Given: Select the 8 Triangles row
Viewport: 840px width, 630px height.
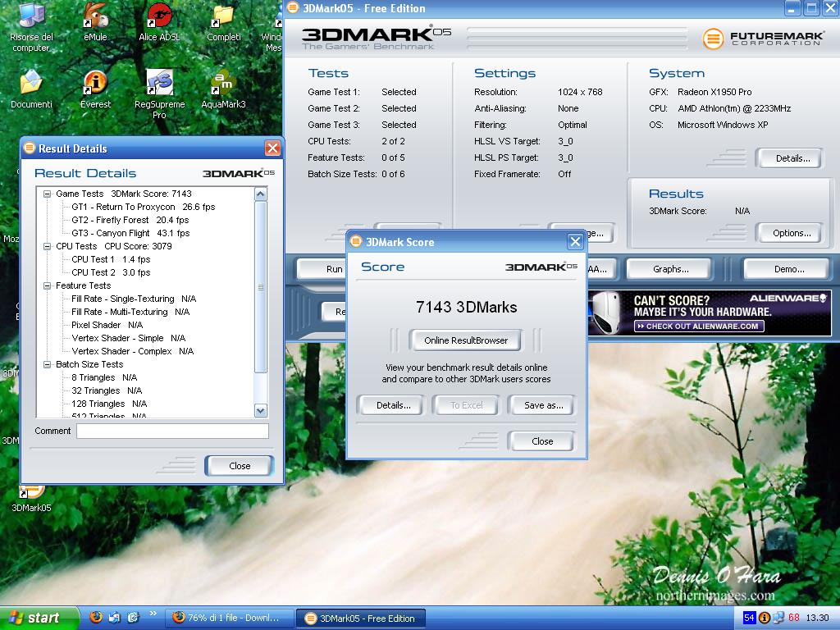Looking at the screenshot, I should pos(104,377).
